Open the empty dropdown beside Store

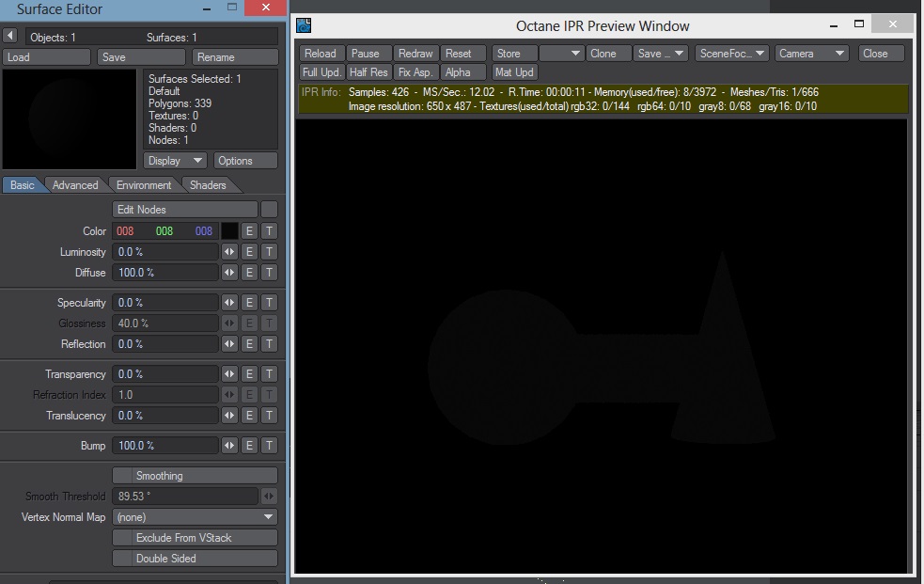click(x=562, y=53)
